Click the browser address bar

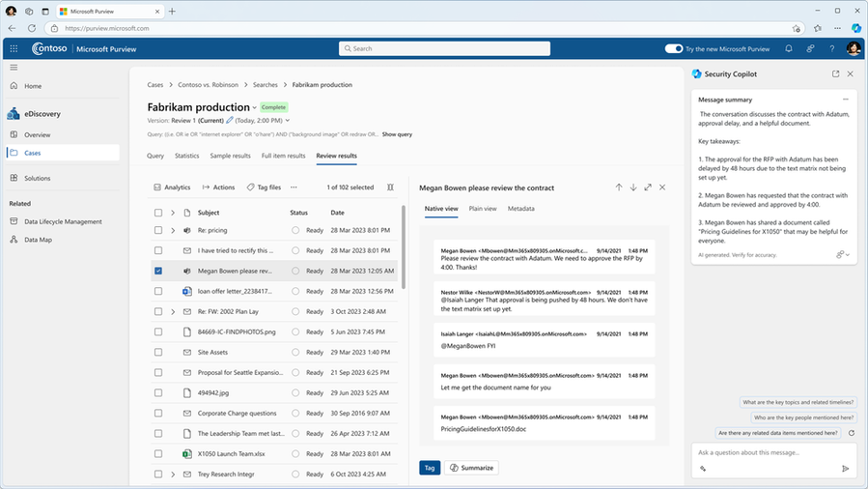424,28
